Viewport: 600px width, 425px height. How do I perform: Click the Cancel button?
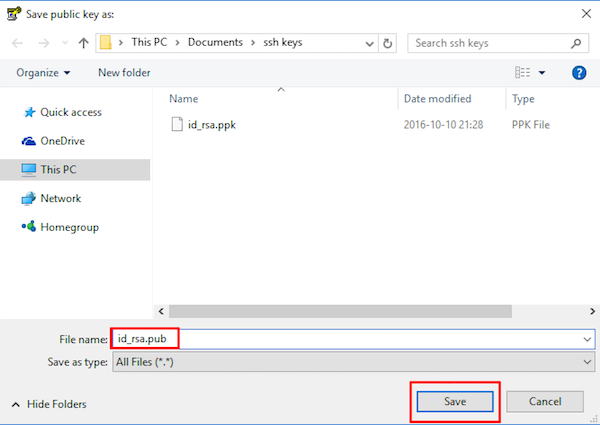(x=545, y=401)
